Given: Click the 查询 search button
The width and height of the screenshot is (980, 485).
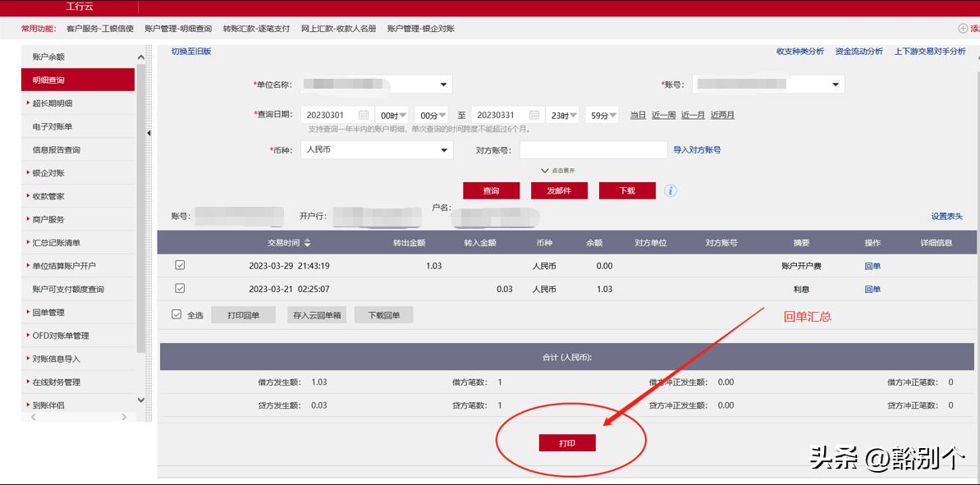Looking at the screenshot, I should (492, 190).
